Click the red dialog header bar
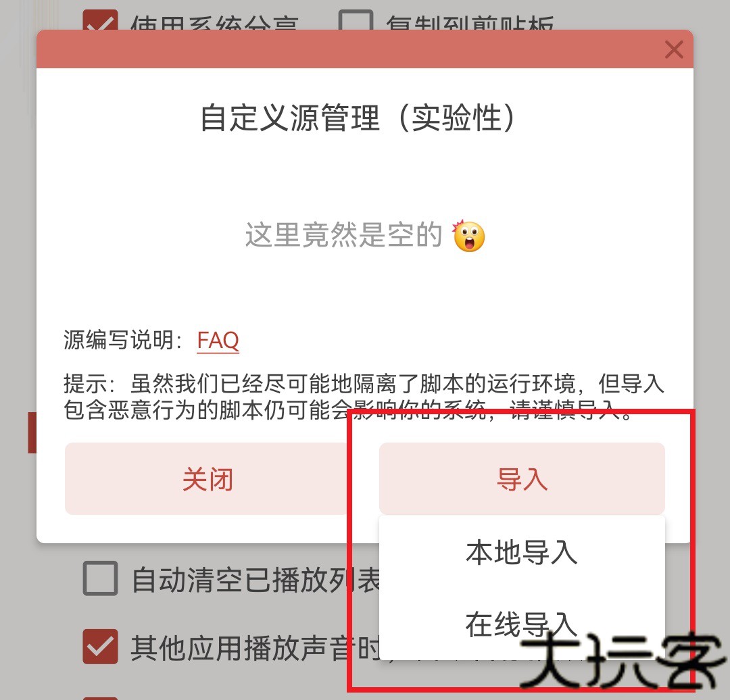 pos(364,49)
